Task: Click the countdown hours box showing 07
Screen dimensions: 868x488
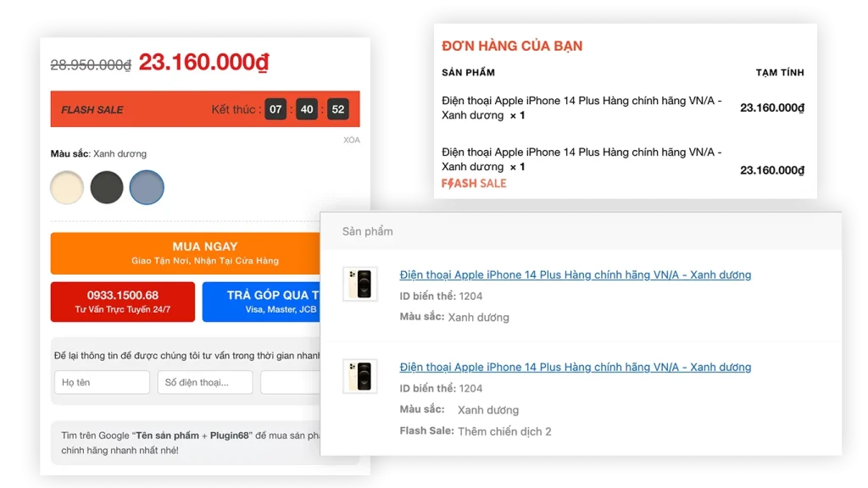Action: (275, 109)
